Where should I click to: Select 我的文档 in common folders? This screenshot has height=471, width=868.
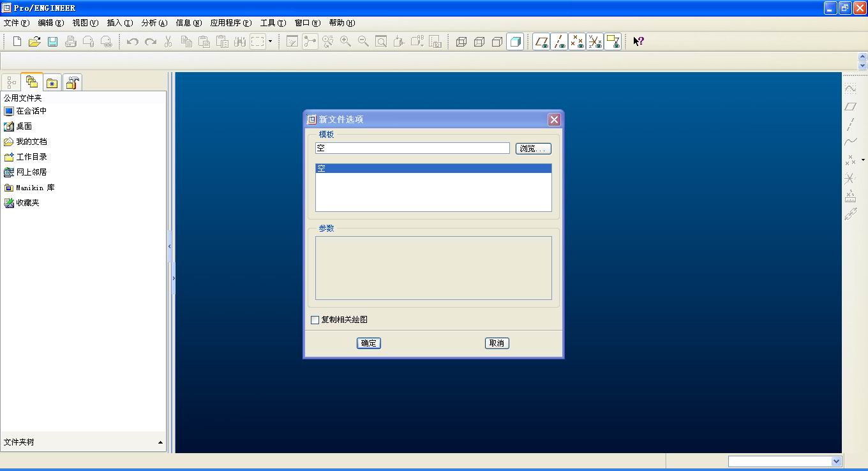(x=26, y=142)
